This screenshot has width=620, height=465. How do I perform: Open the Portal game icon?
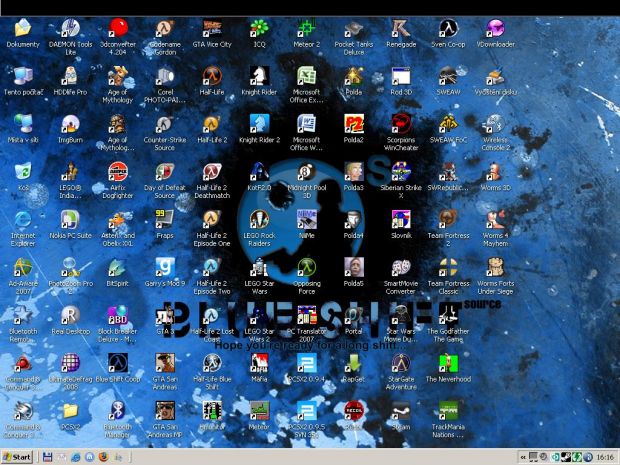(x=353, y=316)
